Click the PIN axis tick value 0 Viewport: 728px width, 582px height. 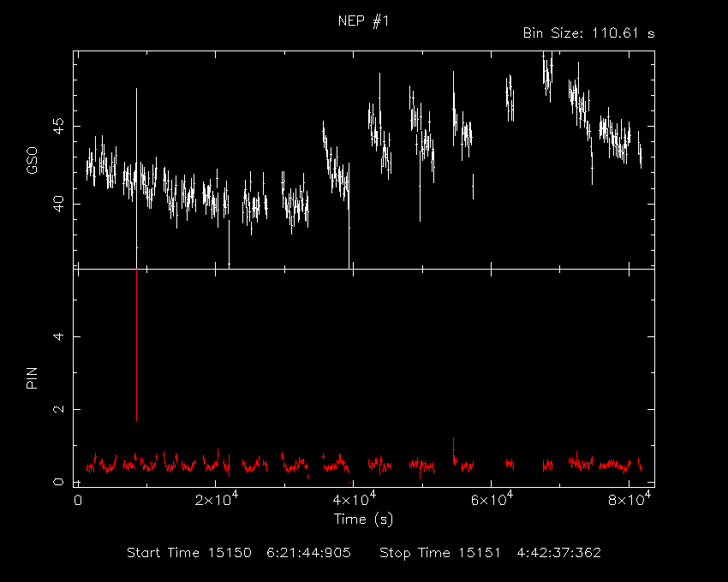[x=58, y=482]
